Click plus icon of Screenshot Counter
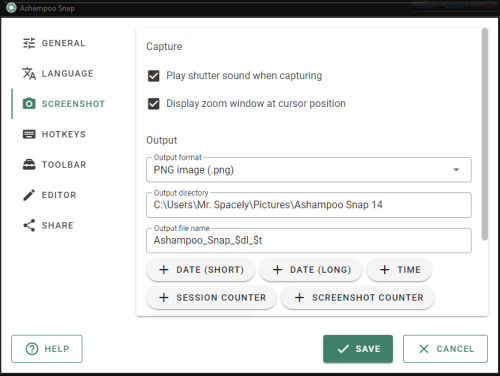This screenshot has width=500, height=376. pos(299,297)
